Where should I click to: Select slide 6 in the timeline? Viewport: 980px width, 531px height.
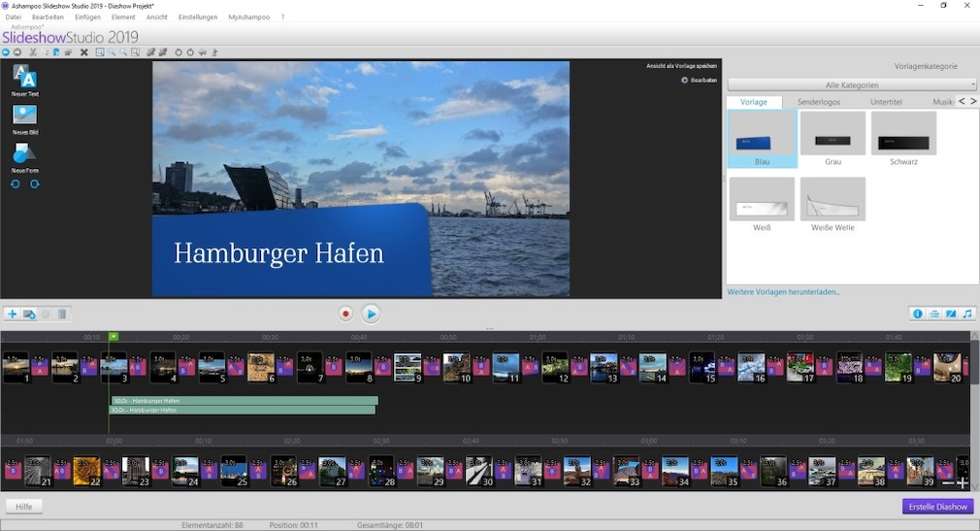261,367
